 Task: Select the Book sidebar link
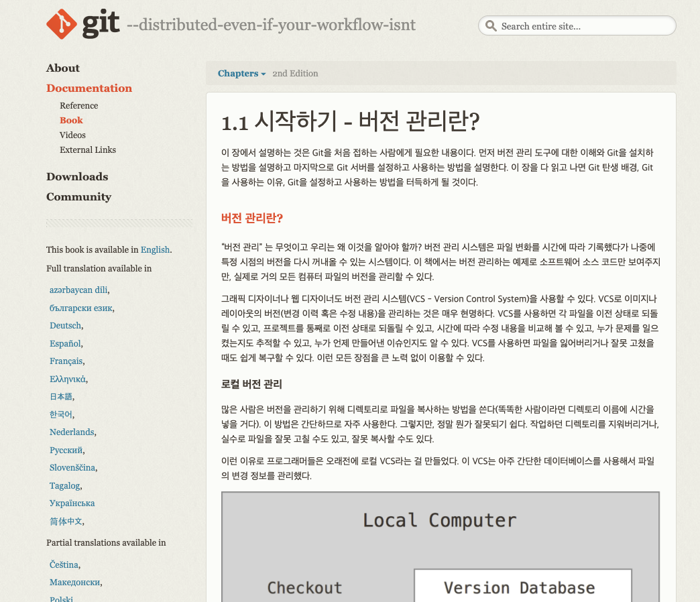point(72,120)
